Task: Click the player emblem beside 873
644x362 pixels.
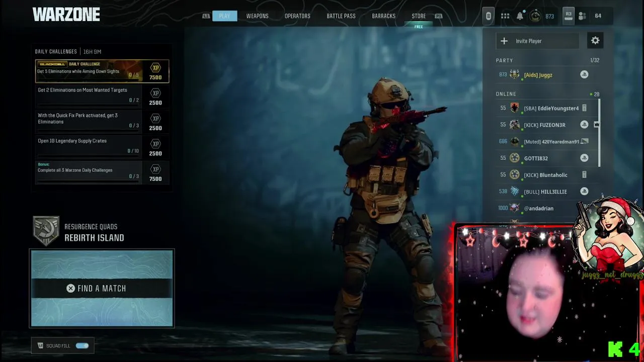Action: [535, 16]
